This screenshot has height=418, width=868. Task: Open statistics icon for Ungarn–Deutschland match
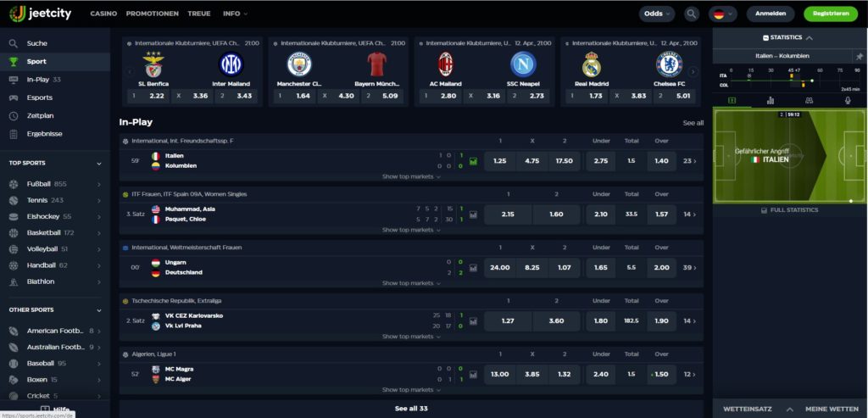473,267
